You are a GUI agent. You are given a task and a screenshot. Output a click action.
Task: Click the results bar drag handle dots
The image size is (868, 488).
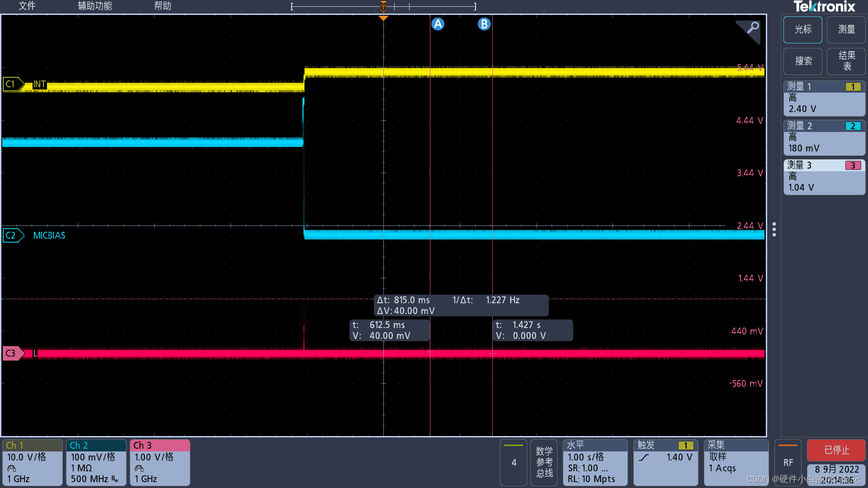tap(774, 229)
